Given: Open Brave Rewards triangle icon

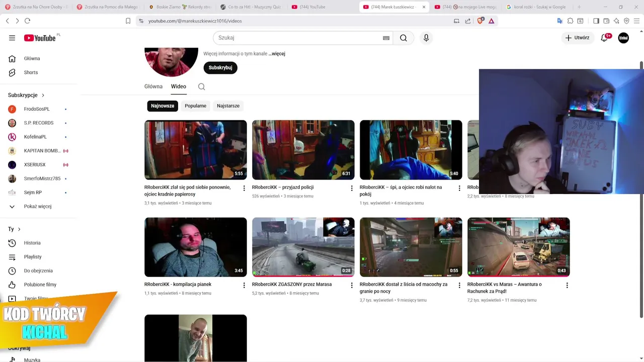Looking at the screenshot, I should pos(492,21).
